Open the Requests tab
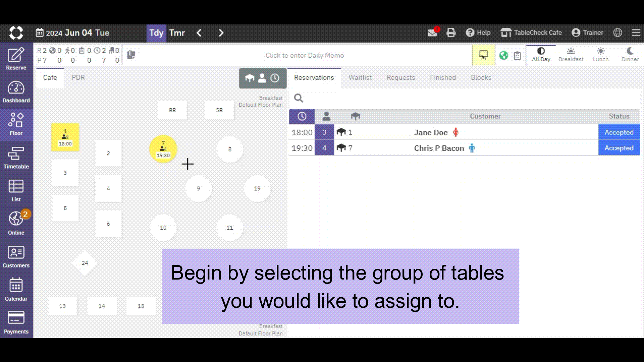 click(401, 78)
